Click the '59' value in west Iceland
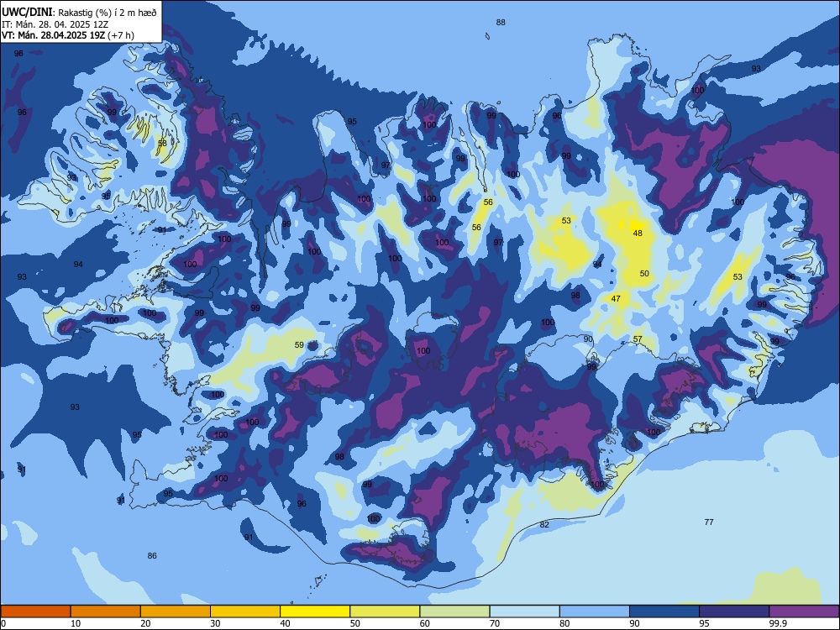 (299, 345)
